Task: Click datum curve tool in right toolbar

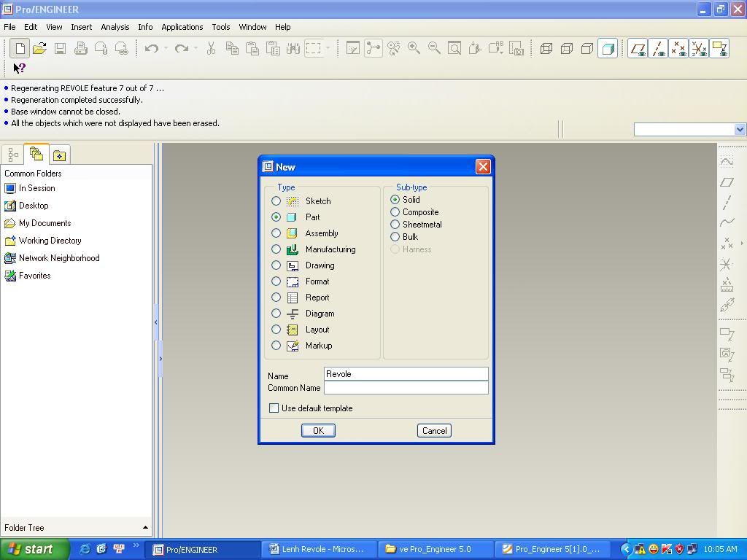Action: point(727,222)
